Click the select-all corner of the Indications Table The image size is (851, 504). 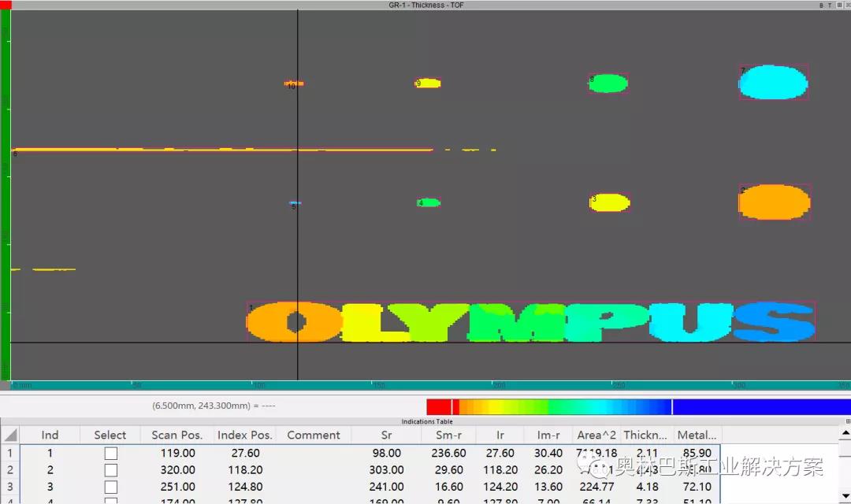(10, 435)
